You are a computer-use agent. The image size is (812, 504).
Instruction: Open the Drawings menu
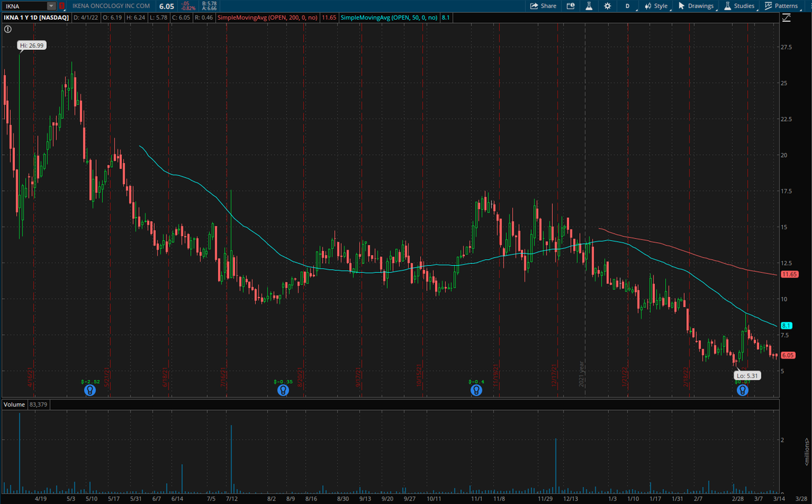(696, 5)
